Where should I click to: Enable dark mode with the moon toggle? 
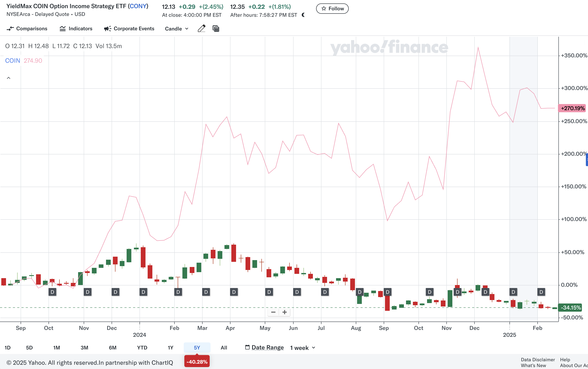coord(303,15)
